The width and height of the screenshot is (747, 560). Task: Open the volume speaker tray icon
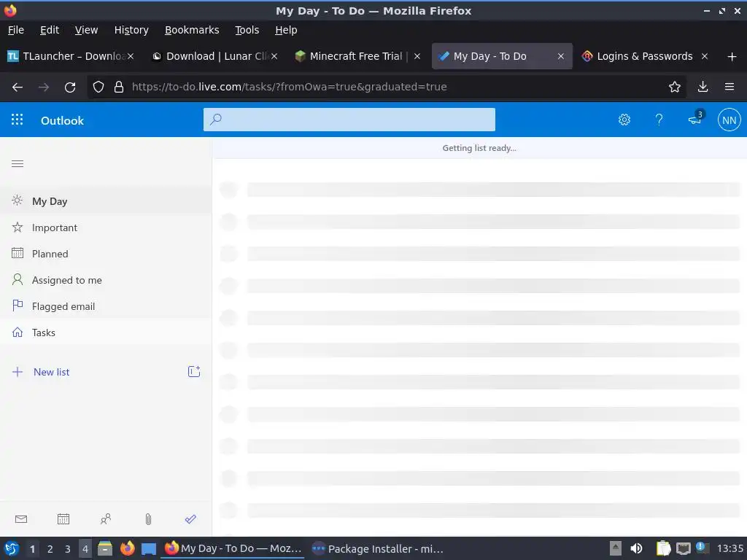[636, 548]
